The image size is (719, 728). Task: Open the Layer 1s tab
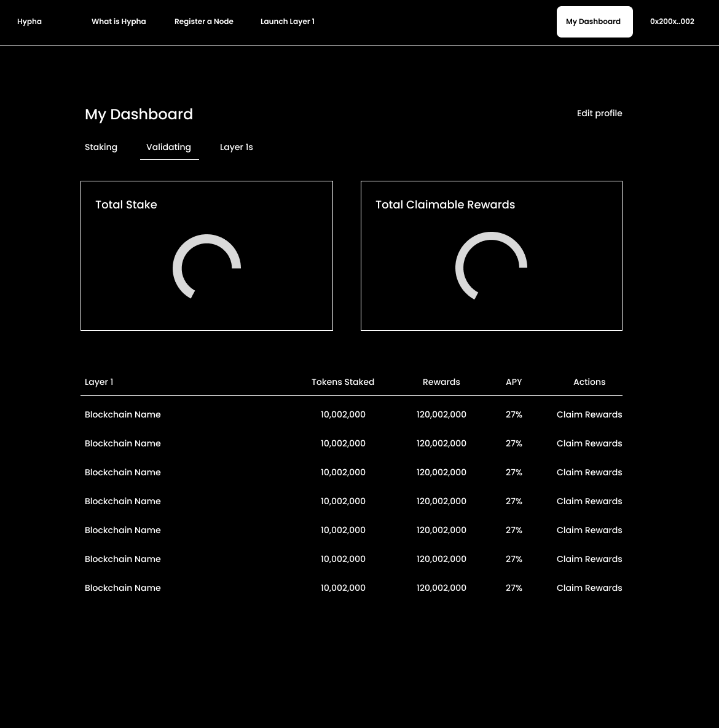pyautogui.click(x=236, y=147)
